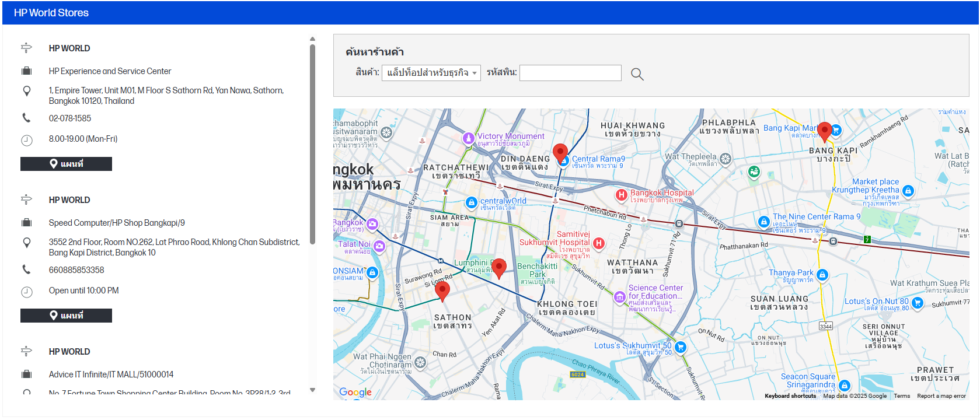Viewport: 980px width, 420px height.
Task: Click Report a map error link
Action: click(941, 396)
